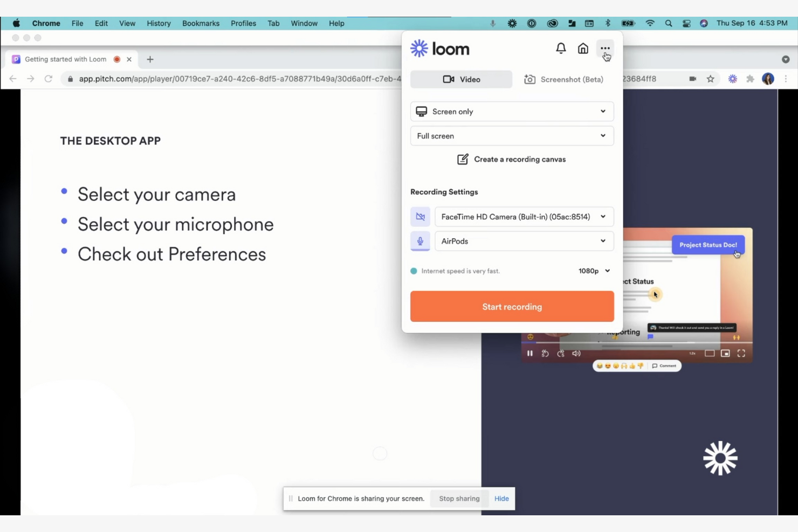Click picture-in-picture icon in video preview

[x=726, y=354]
